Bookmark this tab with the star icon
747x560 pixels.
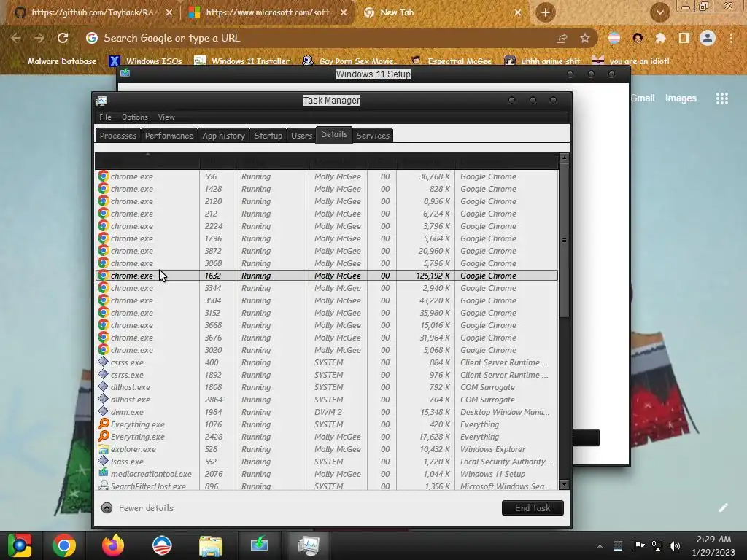point(585,38)
